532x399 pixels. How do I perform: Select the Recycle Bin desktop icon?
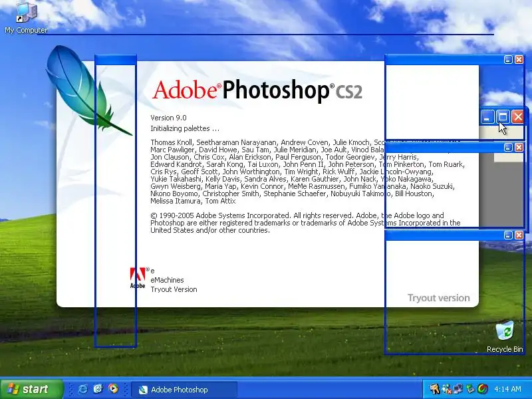tap(505, 336)
